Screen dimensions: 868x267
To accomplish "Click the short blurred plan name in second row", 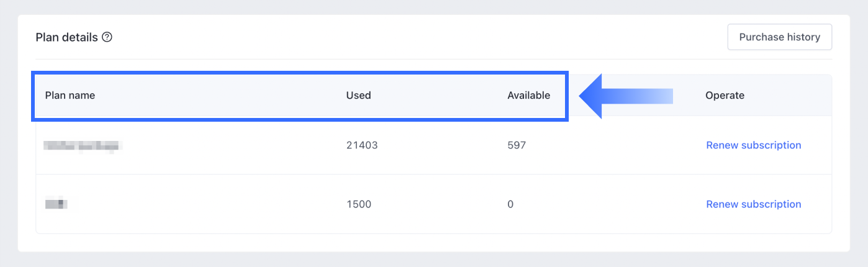I will click(60, 204).
